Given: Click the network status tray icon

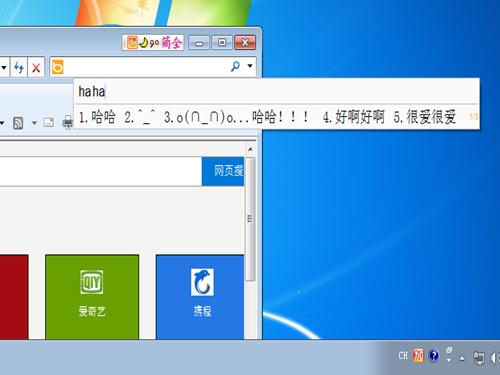Looking at the screenshot, I should (479, 358).
